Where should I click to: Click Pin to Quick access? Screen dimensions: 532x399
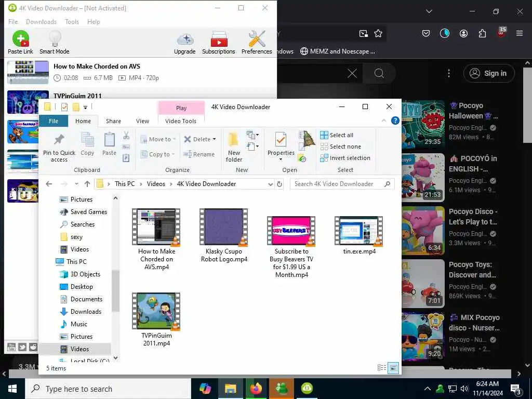[x=59, y=148]
